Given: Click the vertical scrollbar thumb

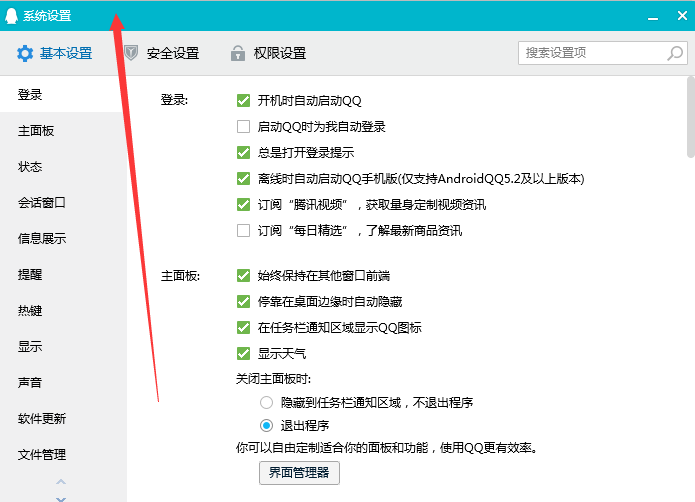Looking at the screenshot, I should [691, 117].
